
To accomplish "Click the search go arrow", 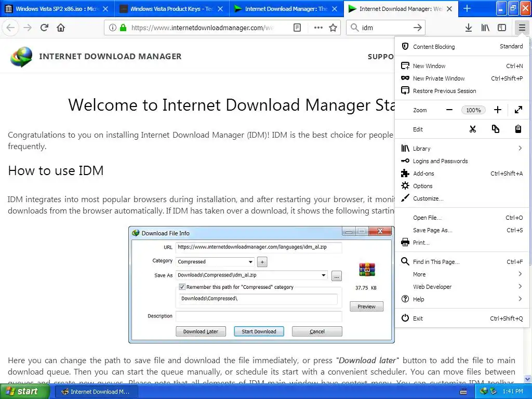I will [x=418, y=28].
